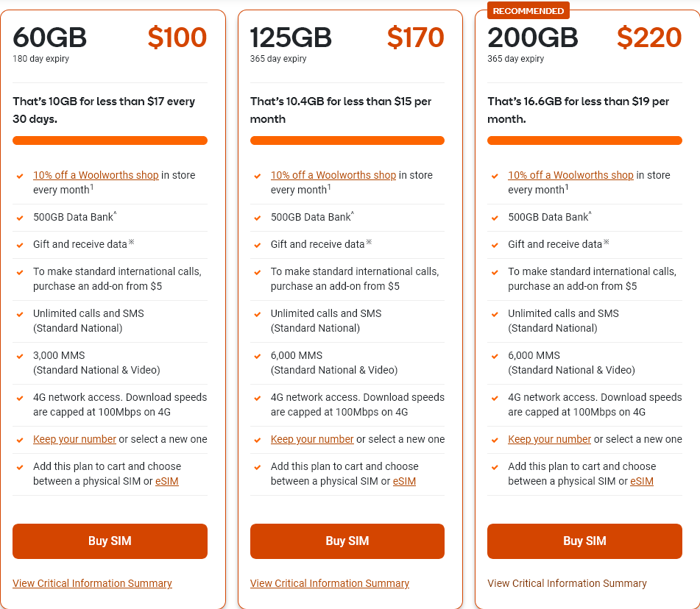Click the checkmark next to Gift and receive data on 125GB plan
Screen dimensions: 700x609
click(258, 244)
